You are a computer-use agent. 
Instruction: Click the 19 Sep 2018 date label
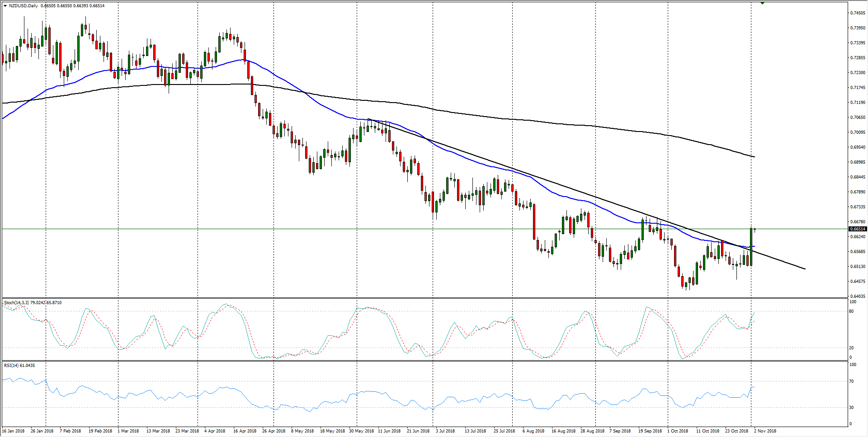pos(650,431)
